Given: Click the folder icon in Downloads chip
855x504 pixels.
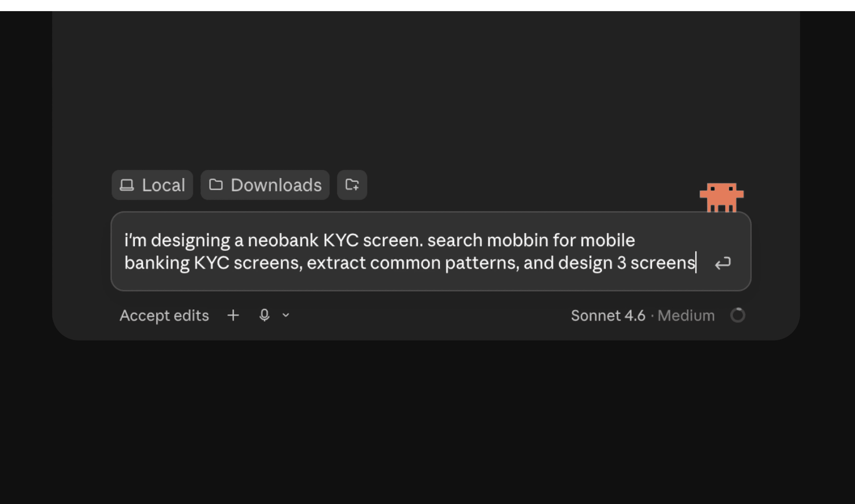Looking at the screenshot, I should (x=216, y=185).
